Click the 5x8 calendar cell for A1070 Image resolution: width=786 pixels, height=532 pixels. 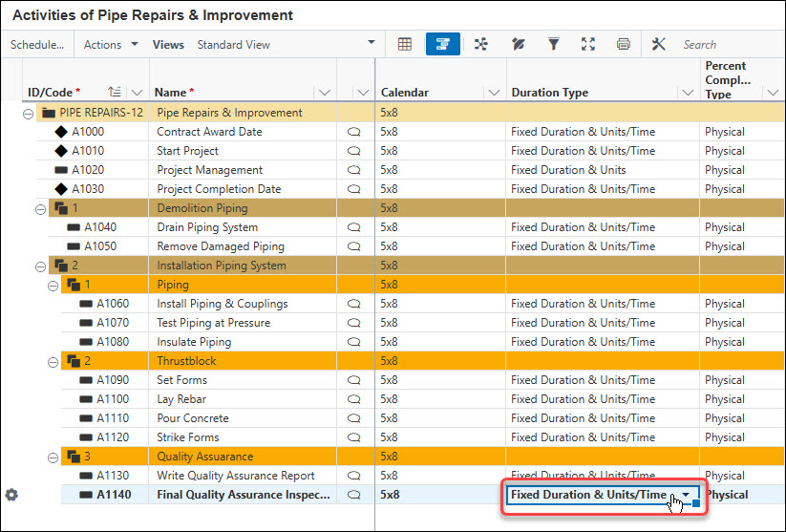tap(440, 323)
